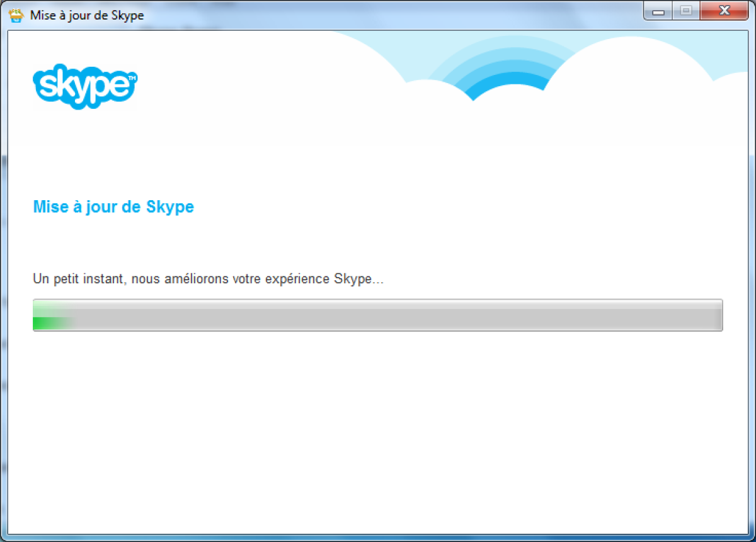
Task: Click the update progress bar
Action: tap(377, 315)
